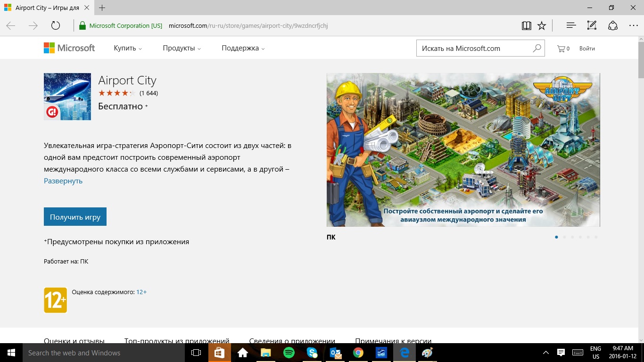The width and height of the screenshot is (644, 362).
Task: Expand the Продукты dropdown menu
Action: coord(182,48)
